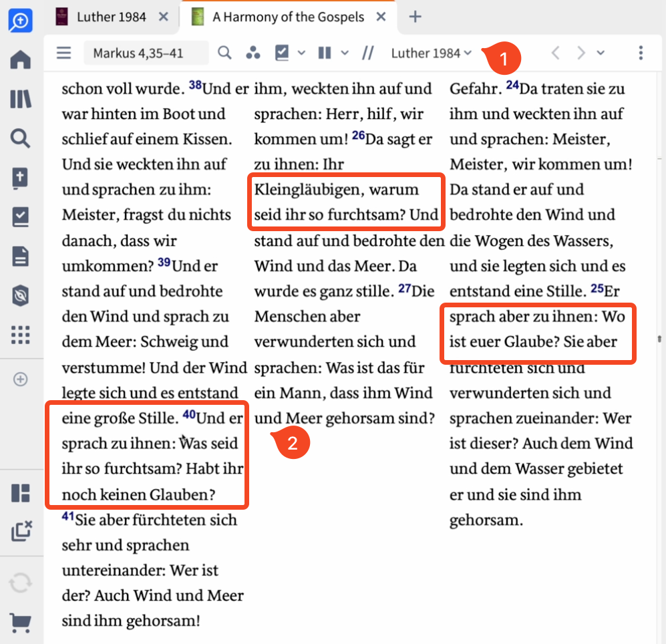666x644 pixels.
Task: Select the inline search magnifier in the toolbar
Action: click(x=224, y=52)
